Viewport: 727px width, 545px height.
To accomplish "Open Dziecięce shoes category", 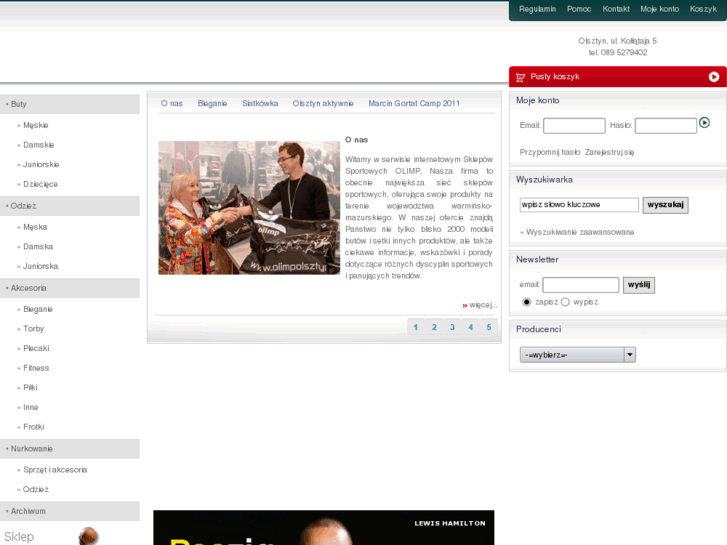I will (x=40, y=184).
